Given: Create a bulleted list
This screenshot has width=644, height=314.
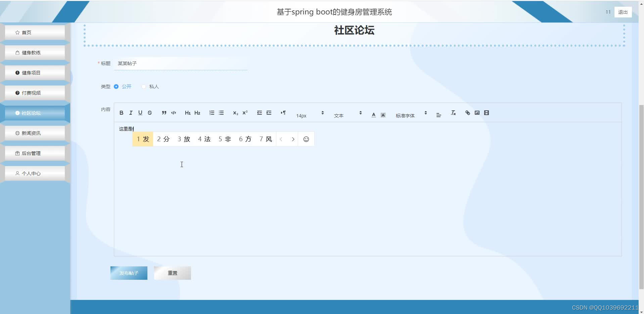Looking at the screenshot, I should point(221,113).
